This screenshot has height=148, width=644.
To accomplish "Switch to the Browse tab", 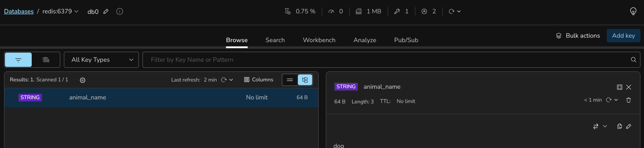I will tap(237, 40).
